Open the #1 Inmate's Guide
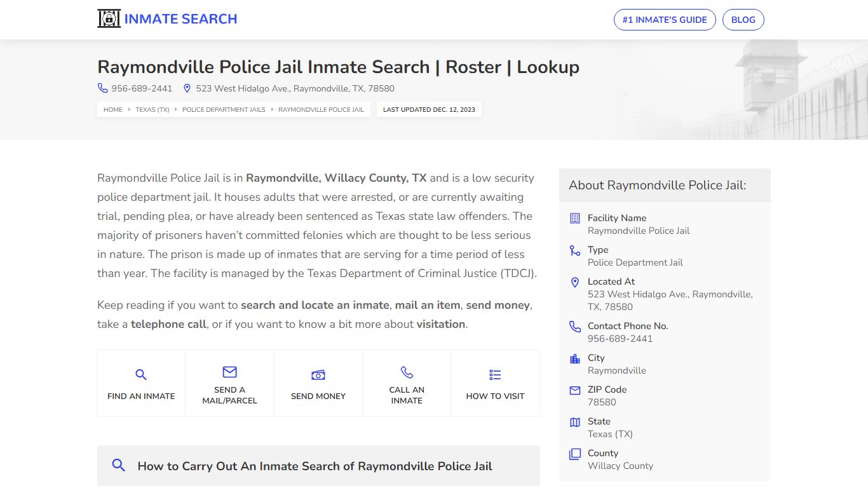This screenshot has width=868, height=488. click(x=665, y=20)
